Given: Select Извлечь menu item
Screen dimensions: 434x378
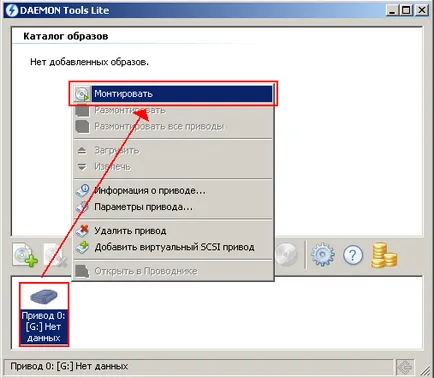Looking at the screenshot, I should (x=173, y=167).
